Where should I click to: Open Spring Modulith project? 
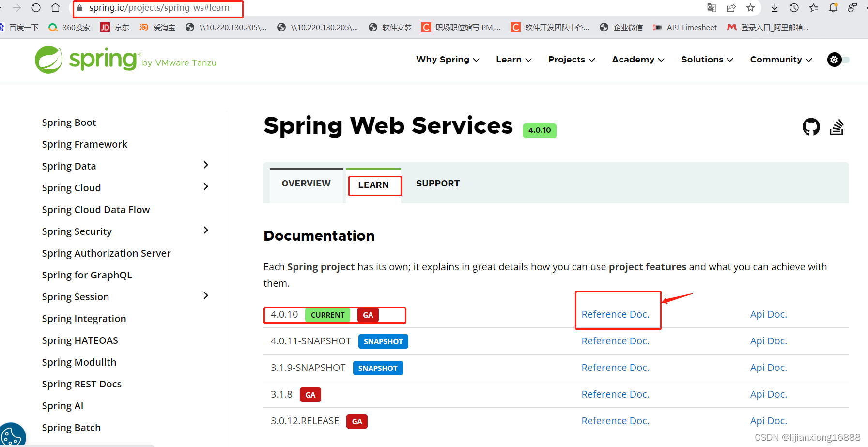point(79,362)
